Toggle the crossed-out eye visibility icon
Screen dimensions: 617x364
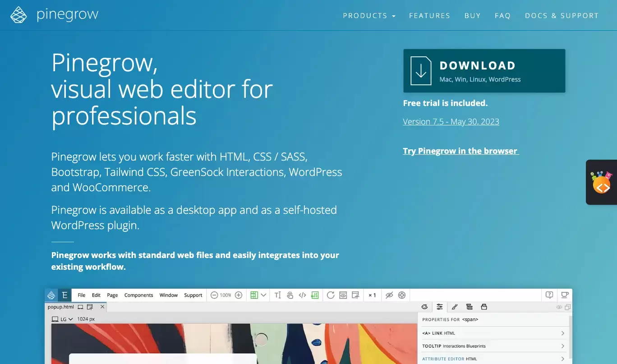click(389, 295)
